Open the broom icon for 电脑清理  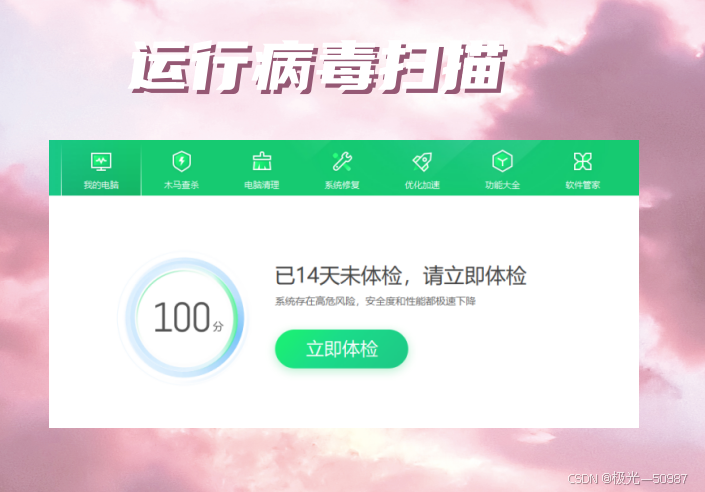tap(262, 161)
